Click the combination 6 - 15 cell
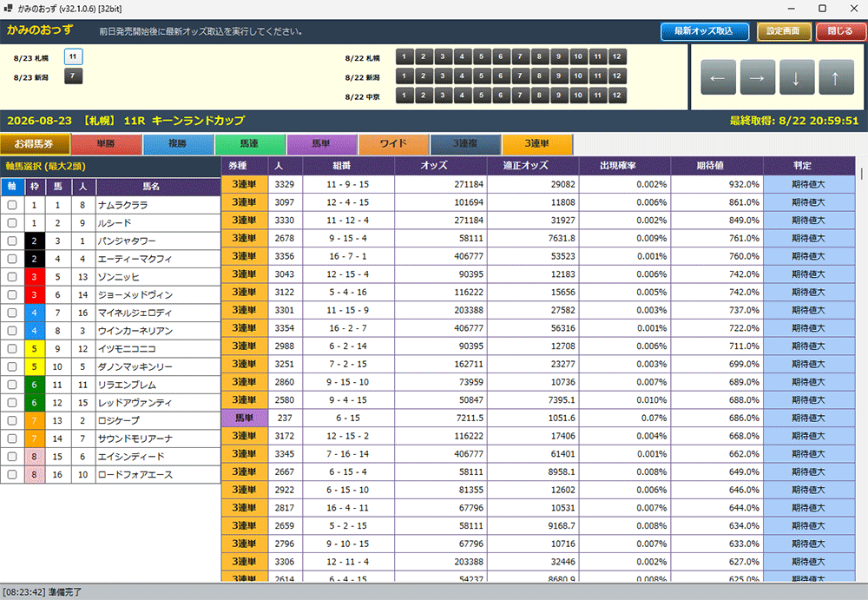The width and height of the screenshot is (868, 600). pyautogui.click(x=348, y=419)
